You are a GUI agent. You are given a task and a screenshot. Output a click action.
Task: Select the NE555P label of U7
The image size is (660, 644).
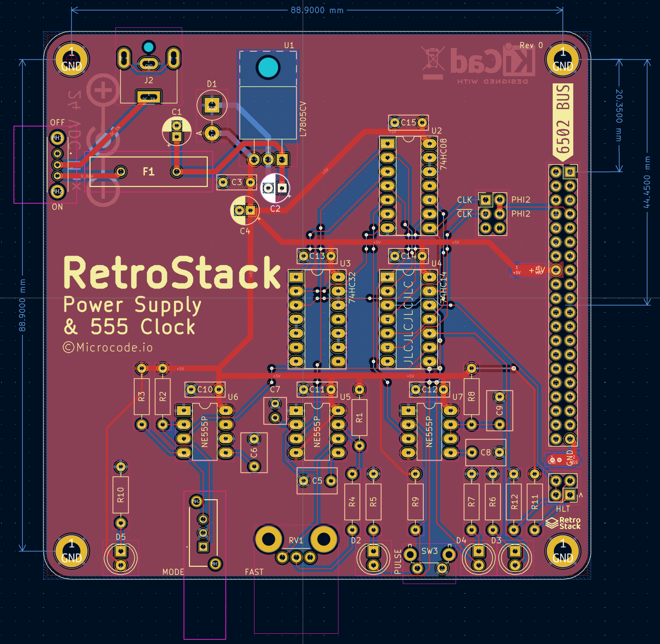pyautogui.click(x=429, y=432)
